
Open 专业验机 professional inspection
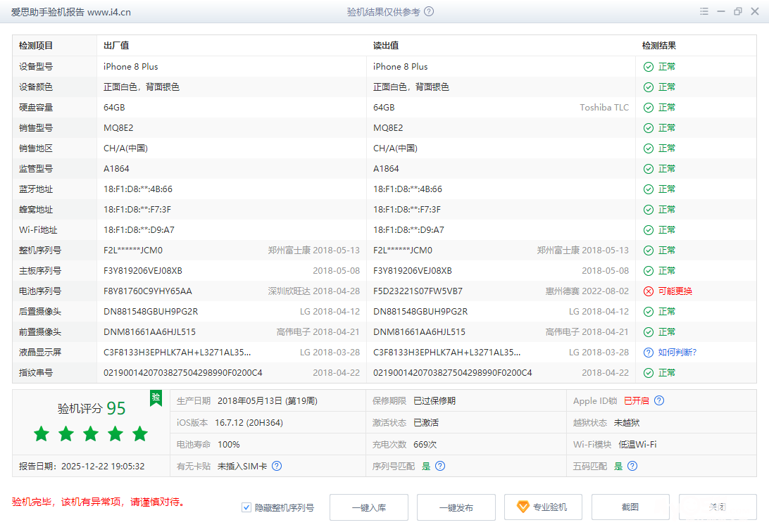coord(542,507)
